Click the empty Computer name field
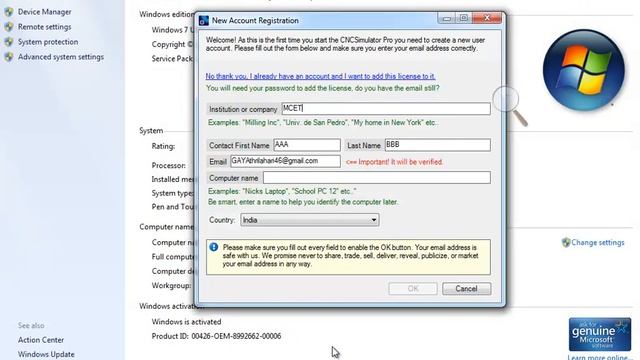 pyautogui.click(x=377, y=178)
